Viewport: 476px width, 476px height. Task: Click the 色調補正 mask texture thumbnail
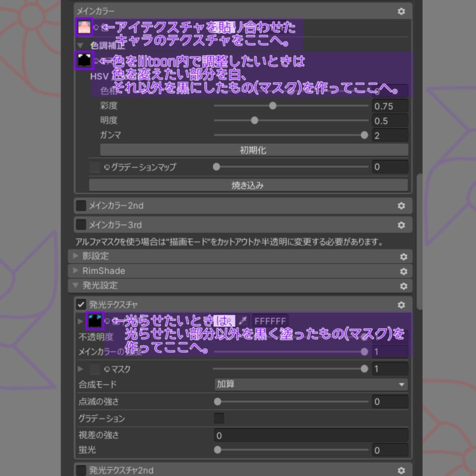pyautogui.click(x=84, y=60)
